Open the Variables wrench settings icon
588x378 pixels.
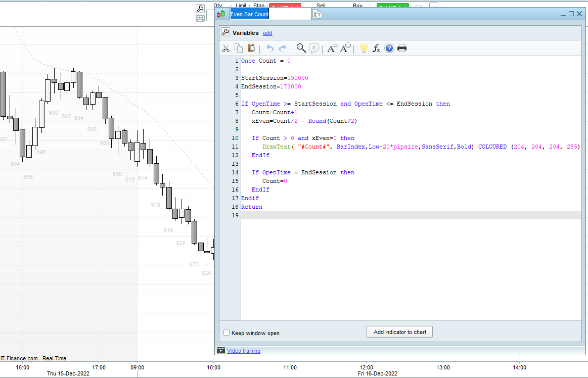pos(225,32)
